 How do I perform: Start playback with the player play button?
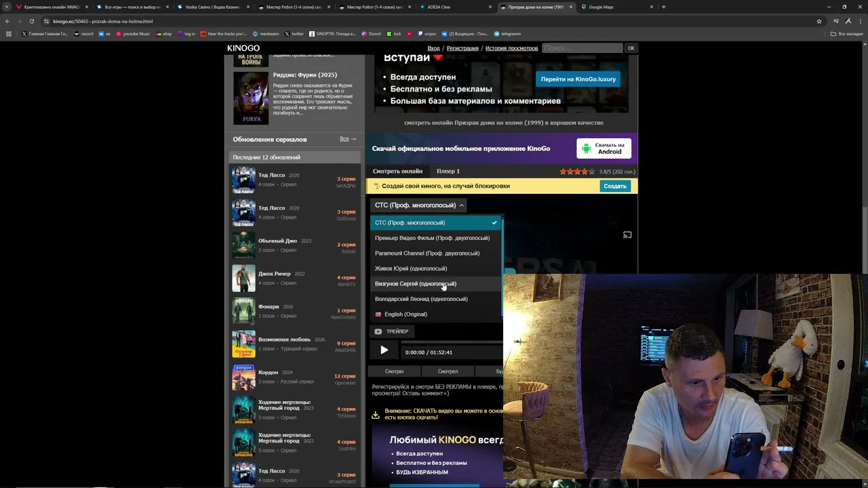[384, 350]
